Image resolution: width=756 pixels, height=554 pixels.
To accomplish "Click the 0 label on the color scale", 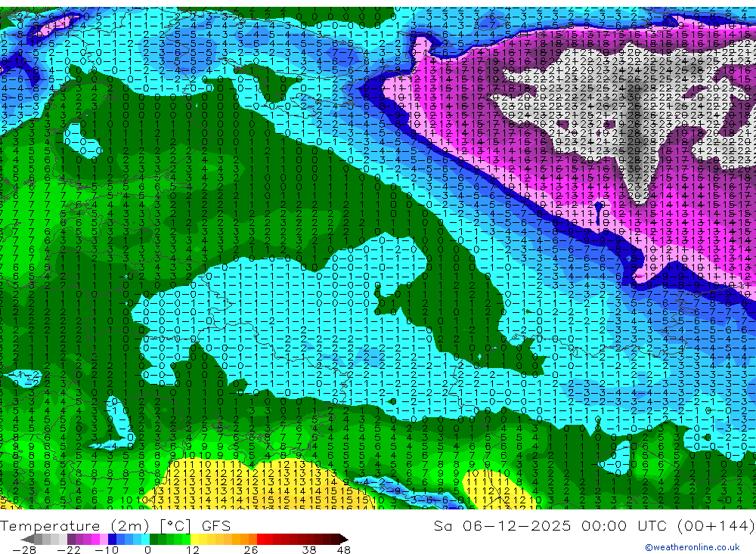I will coord(147,550).
